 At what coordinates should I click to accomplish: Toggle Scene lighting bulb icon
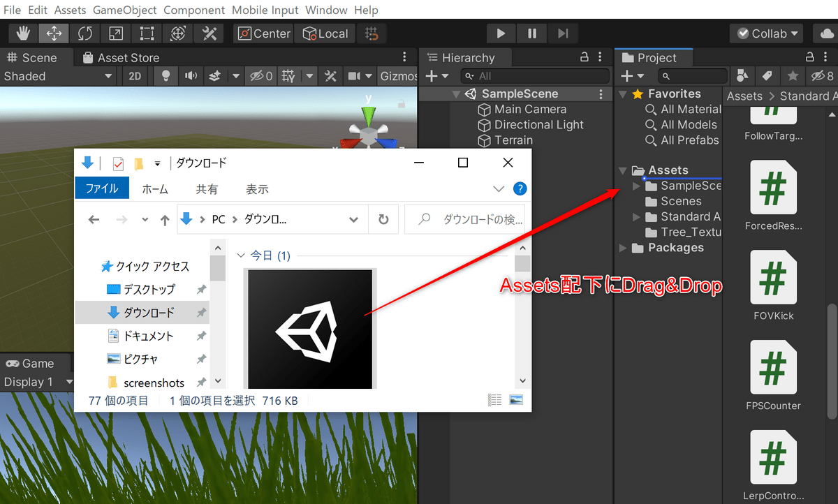click(x=166, y=76)
